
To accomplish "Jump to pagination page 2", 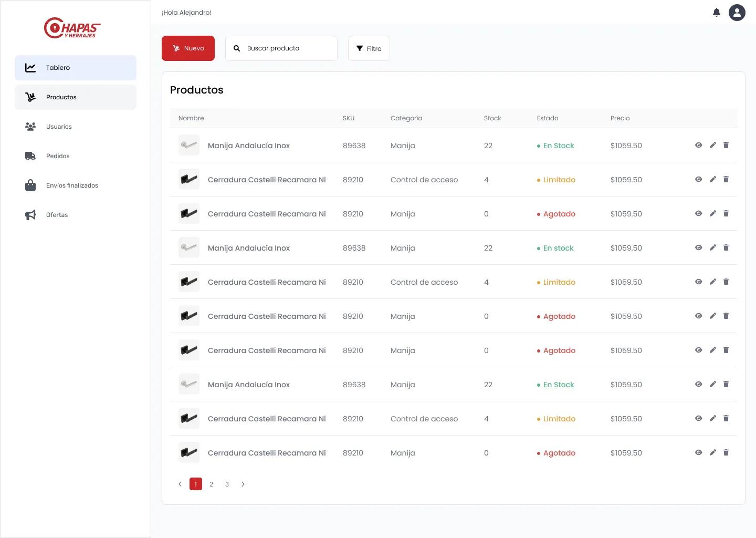I will [x=211, y=484].
